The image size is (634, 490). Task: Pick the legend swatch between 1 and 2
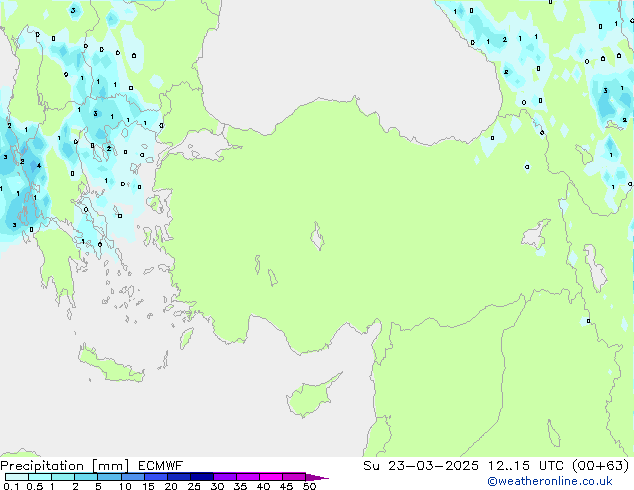pos(63,477)
